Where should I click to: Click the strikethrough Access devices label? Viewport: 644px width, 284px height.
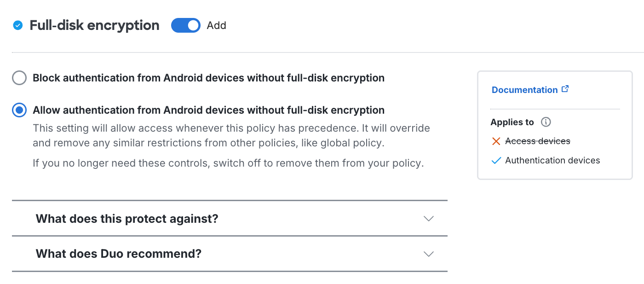click(x=537, y=141)
